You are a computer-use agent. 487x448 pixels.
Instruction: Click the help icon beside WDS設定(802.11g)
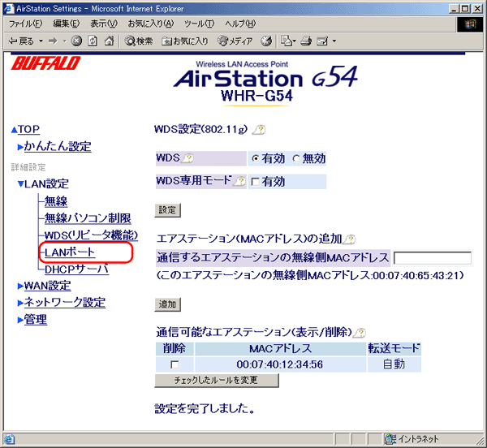259,130
